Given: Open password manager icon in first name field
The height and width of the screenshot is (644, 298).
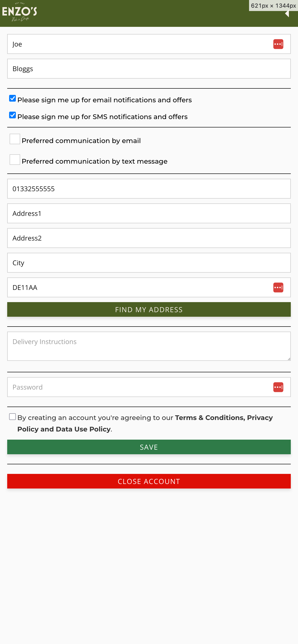Looking at the screenshot, I should (278, 44).
